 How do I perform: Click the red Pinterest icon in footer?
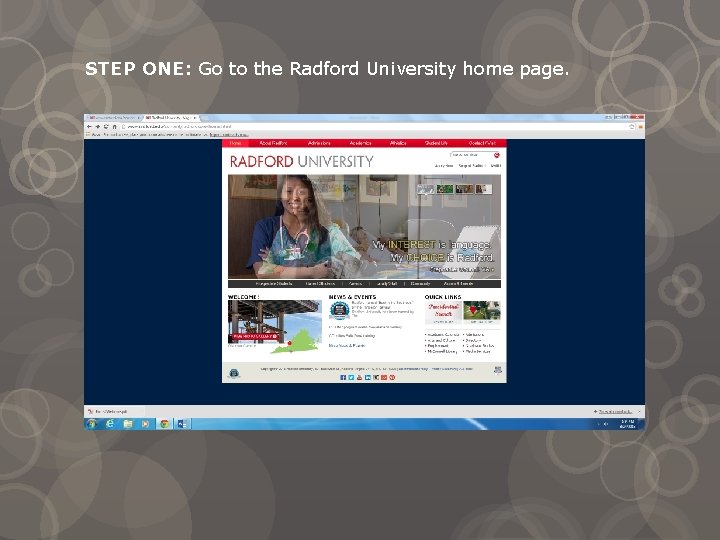pyautogui.click(x=392, y=377)
